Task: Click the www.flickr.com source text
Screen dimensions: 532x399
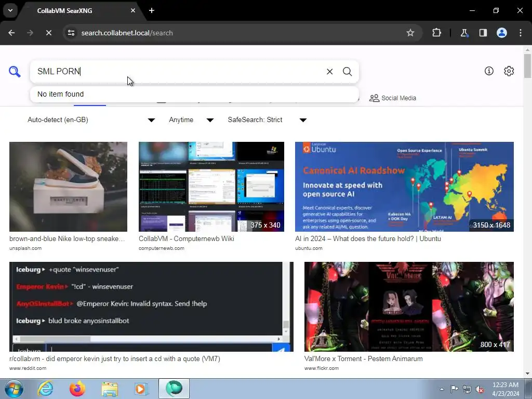Action: coord(321,368)
